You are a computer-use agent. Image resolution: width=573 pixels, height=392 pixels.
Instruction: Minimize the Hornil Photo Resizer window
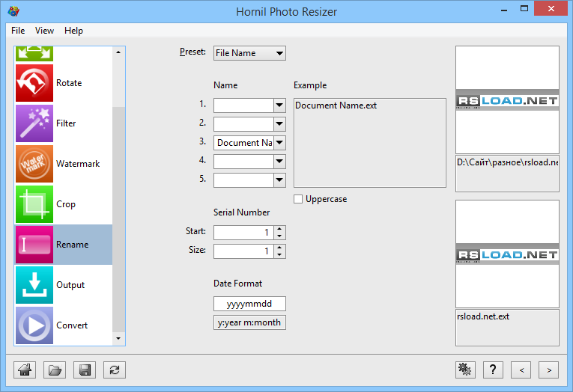click(504, 9)
